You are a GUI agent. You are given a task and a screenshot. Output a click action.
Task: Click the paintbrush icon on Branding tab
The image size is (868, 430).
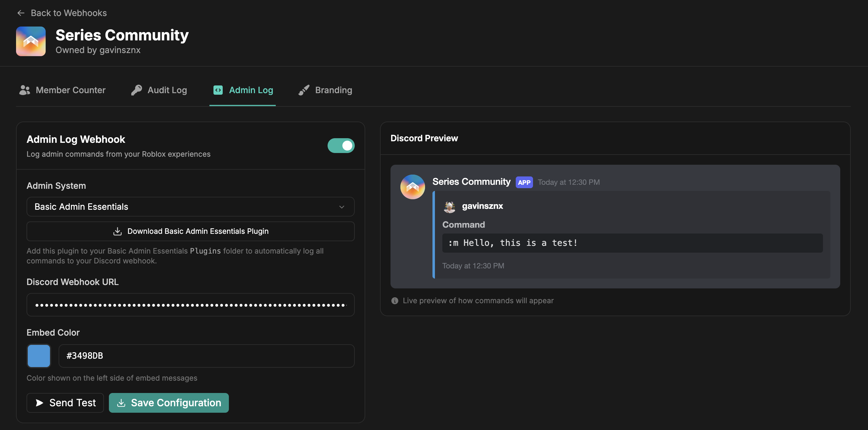click(x=304, y=90)
